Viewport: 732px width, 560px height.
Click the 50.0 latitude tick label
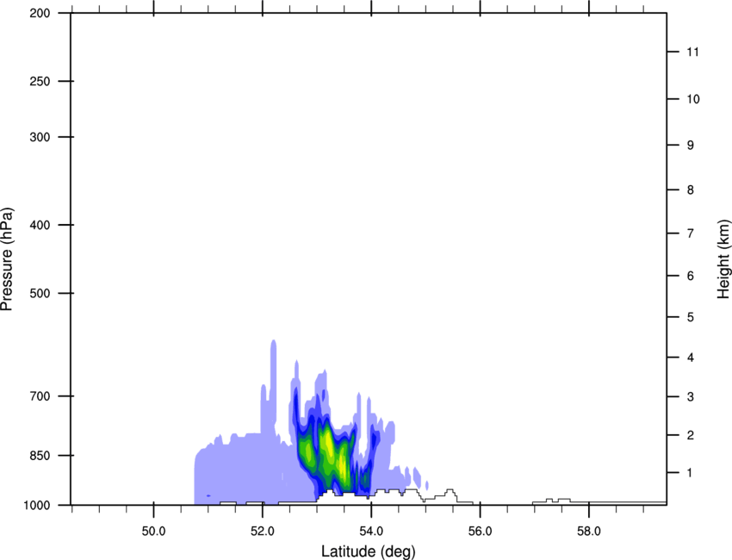tap(153, 532)
